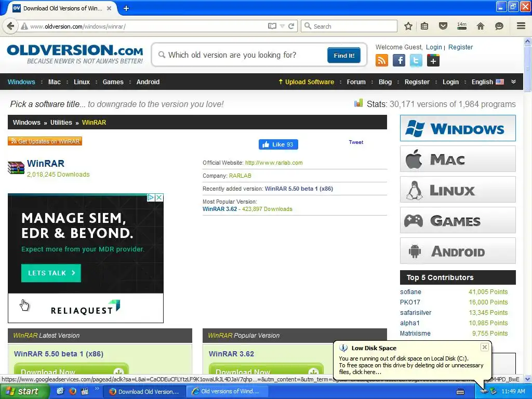532x399 pixels.
Task: Click the Mac sidebar category banner
Action: pos(458,159)
